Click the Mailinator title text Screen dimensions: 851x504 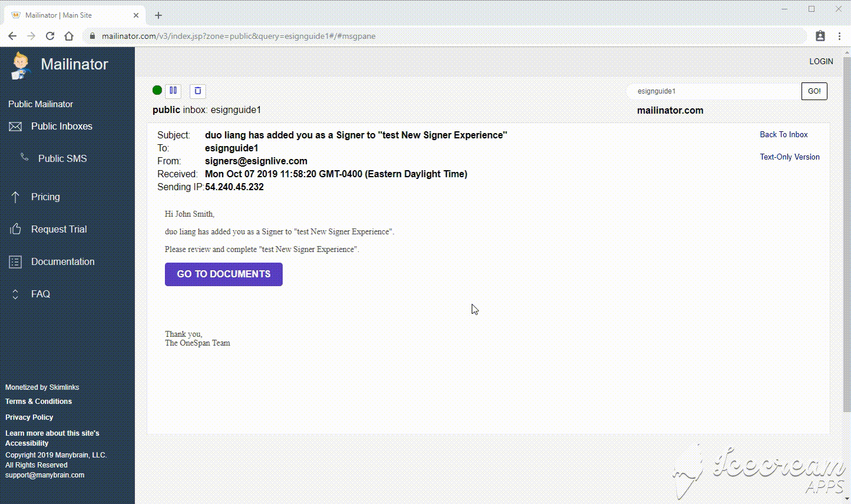pos(74,64)
